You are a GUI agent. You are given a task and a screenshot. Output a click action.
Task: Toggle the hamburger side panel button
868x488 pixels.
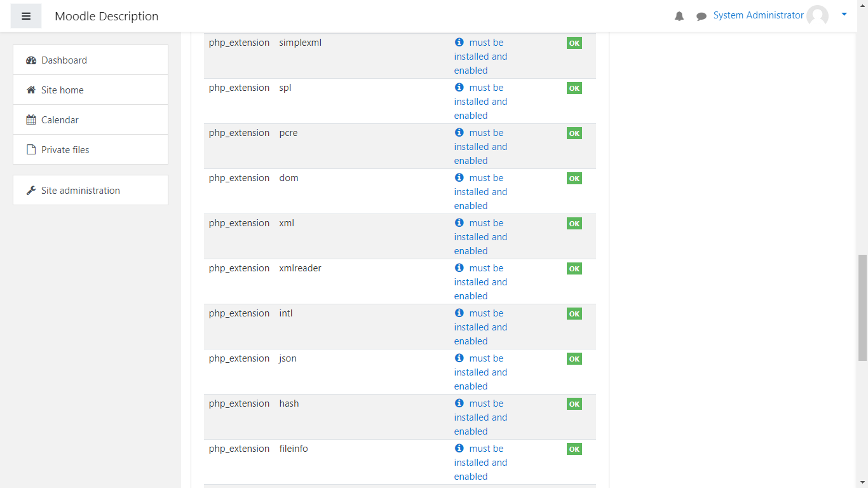26,16
